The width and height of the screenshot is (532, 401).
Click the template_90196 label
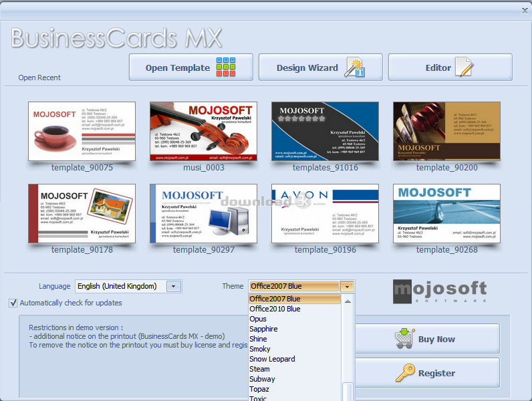pos(325,250)
